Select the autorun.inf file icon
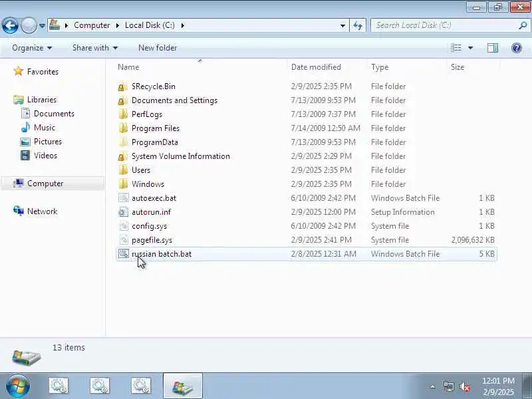This screenshot has width=532, height=399. (x=124, y=211)
